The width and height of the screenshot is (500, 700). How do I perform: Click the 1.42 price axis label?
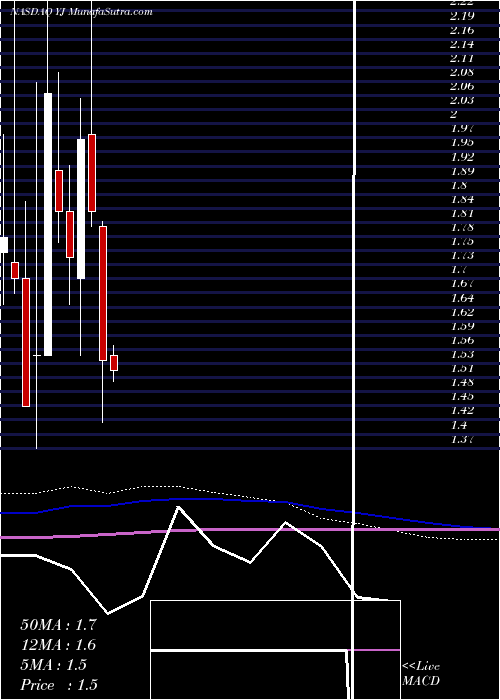click(x=462, y=410)
